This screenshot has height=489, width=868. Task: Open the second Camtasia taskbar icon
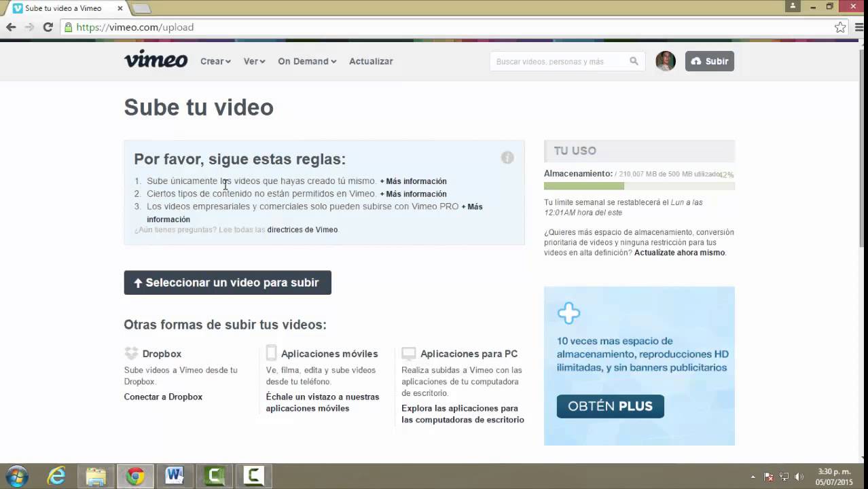point(253,476)
